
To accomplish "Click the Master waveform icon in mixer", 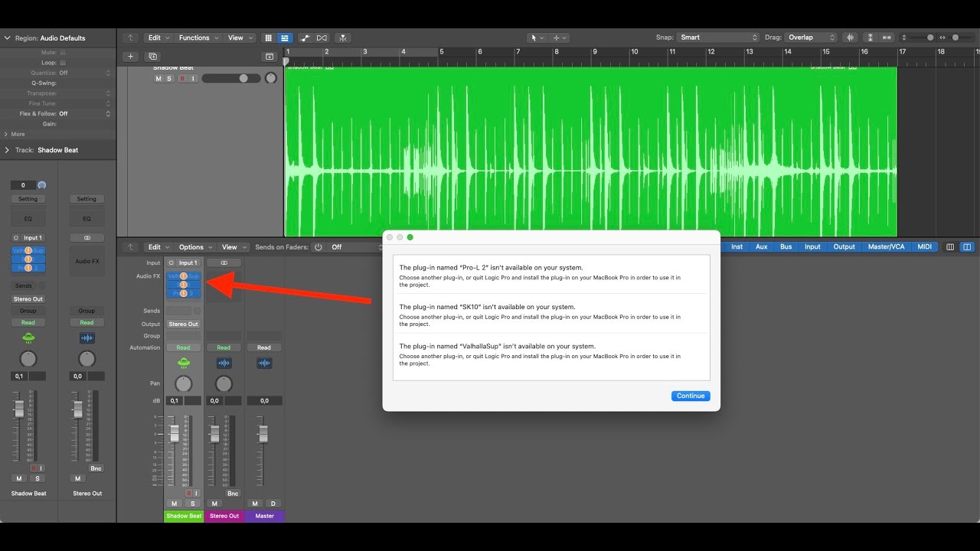I will pos(264,363).
